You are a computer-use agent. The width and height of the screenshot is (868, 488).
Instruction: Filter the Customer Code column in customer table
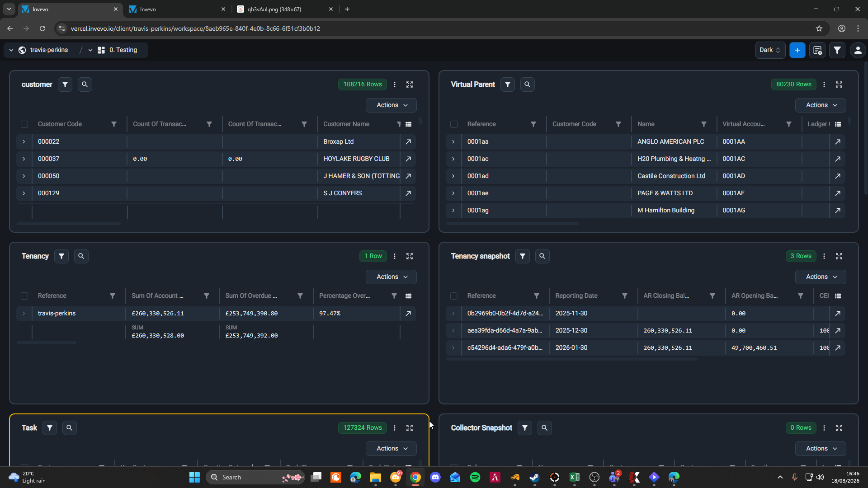[114, 124]
